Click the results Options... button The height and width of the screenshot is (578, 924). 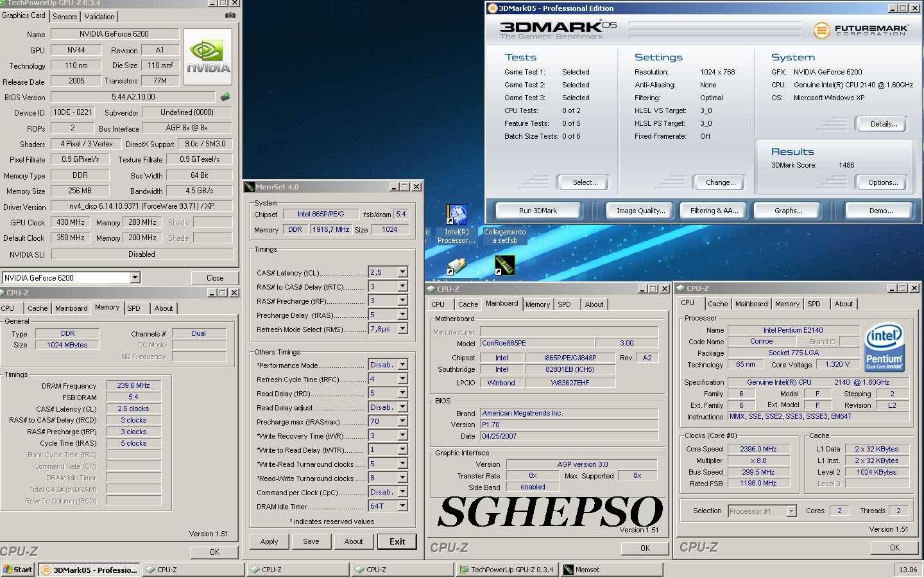click(883, 182)
